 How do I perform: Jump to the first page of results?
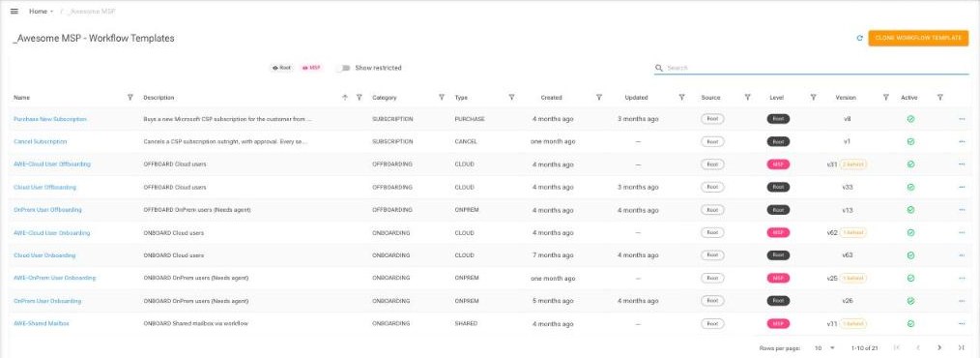point(897,347)
